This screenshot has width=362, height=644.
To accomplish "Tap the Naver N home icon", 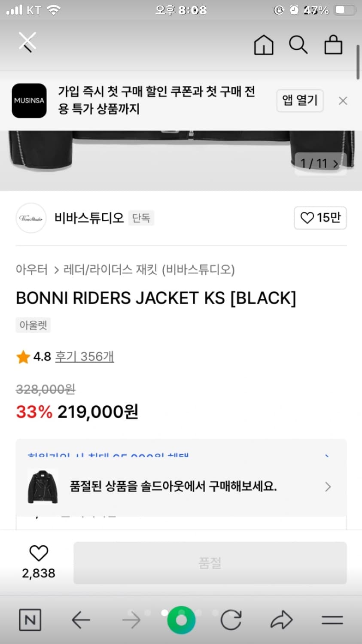I will pos(30,620).
